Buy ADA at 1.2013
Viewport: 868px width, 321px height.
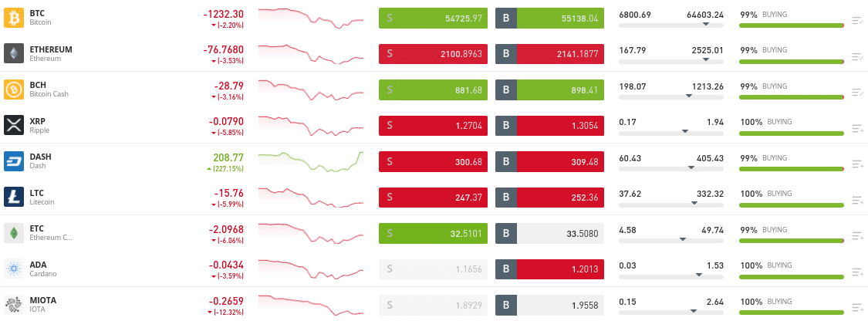[x=549, y=269]
